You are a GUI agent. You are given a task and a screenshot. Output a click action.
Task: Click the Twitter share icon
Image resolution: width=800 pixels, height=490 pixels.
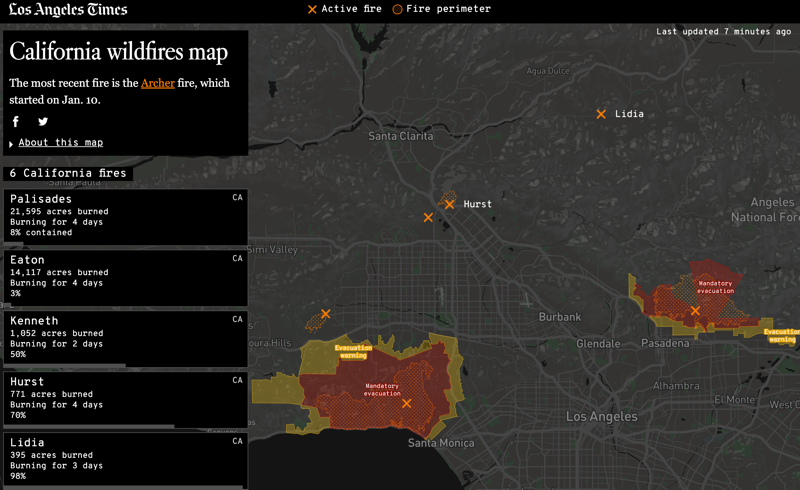43,122
